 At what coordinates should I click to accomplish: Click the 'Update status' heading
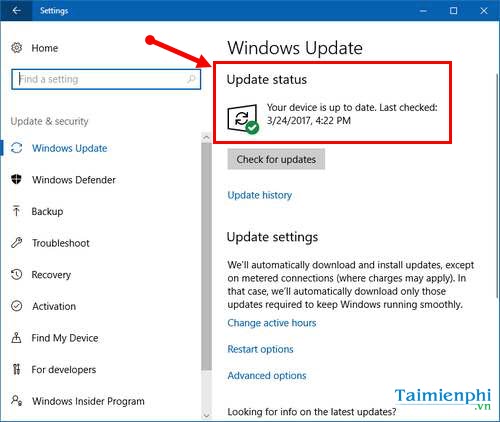click(x=267, y=80)
